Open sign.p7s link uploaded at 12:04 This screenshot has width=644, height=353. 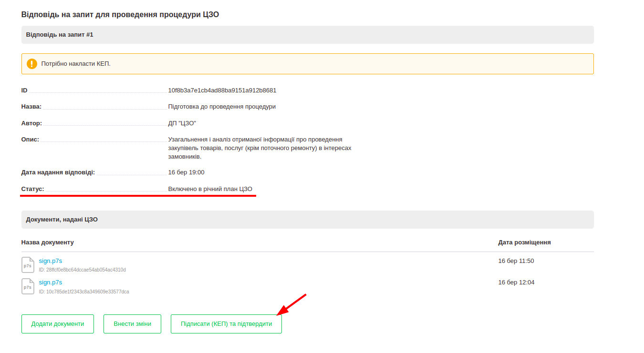click(x=51, y=282)
